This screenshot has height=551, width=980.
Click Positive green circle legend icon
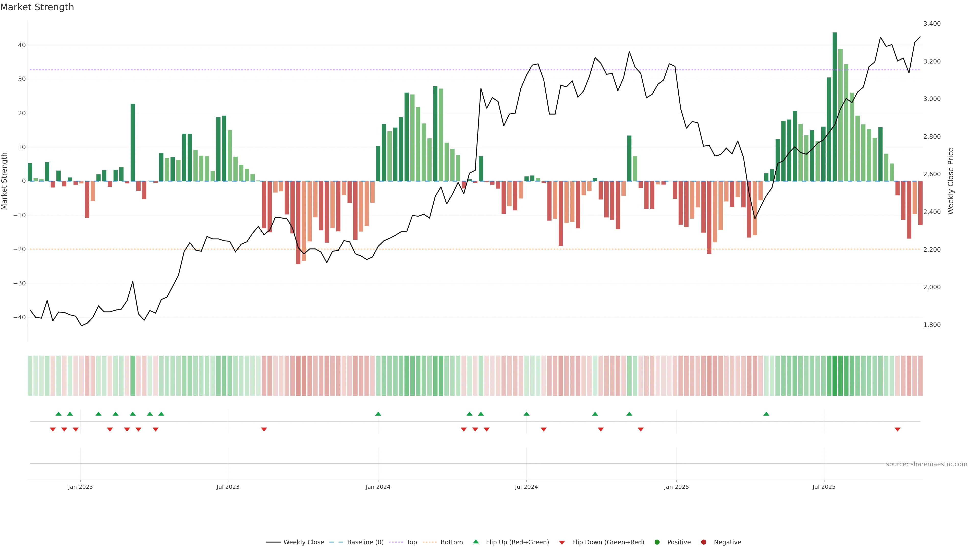point(657,542)
